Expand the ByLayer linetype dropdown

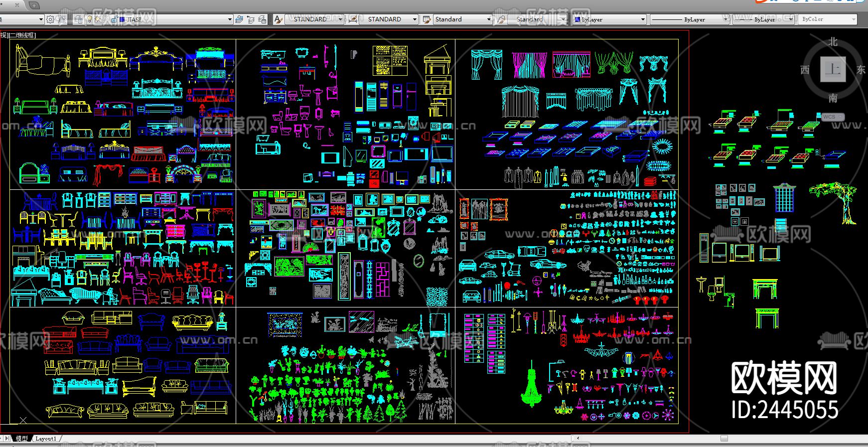pos(725,19)
